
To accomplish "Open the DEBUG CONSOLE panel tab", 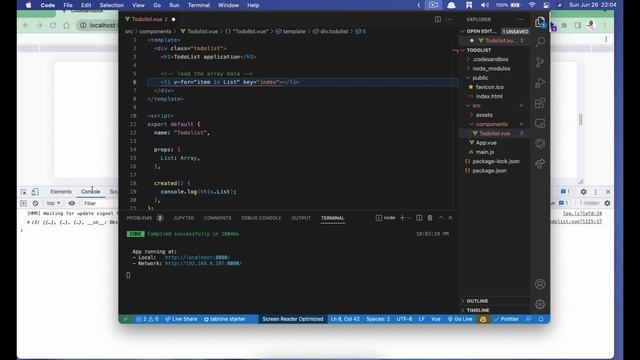I will (261, 218).
